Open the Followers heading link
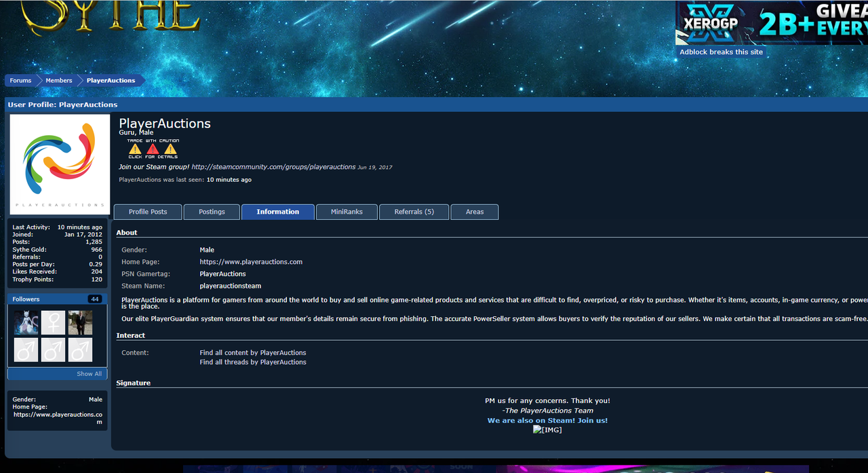The image size is (868, 473). (x=26, y=299)
